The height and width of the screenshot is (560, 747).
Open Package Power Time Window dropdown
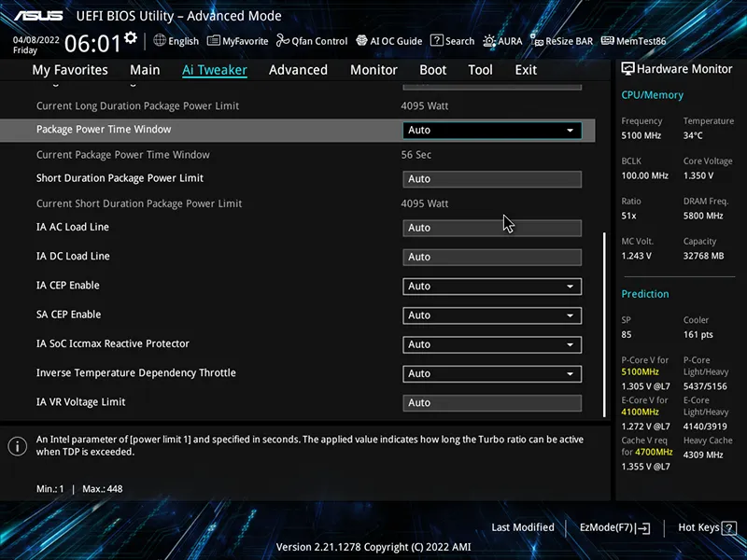(492, 130)
